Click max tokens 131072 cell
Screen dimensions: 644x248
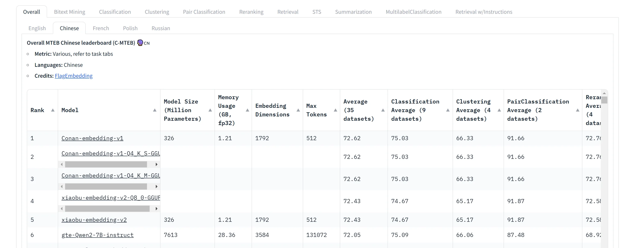[316, 235]
